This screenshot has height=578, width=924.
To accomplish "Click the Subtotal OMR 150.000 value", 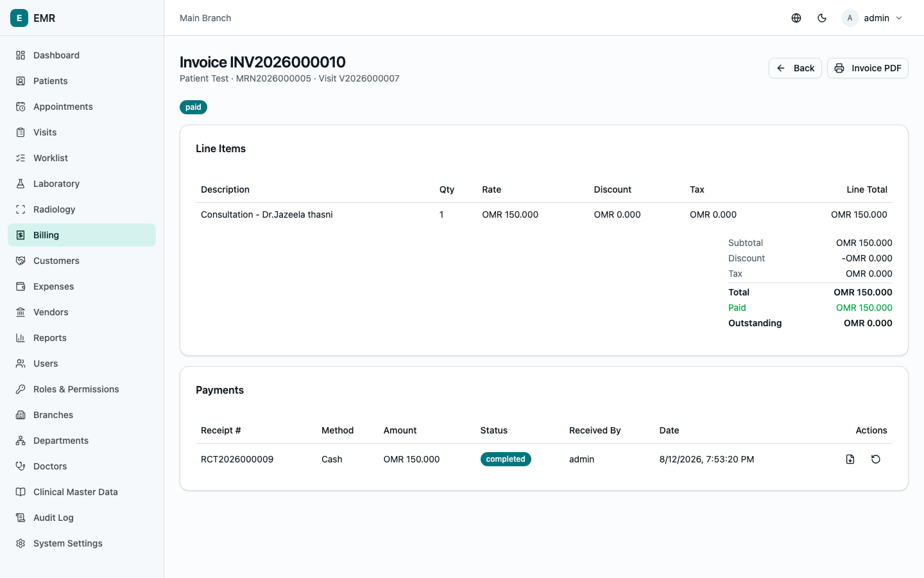I will coord(864,243).
